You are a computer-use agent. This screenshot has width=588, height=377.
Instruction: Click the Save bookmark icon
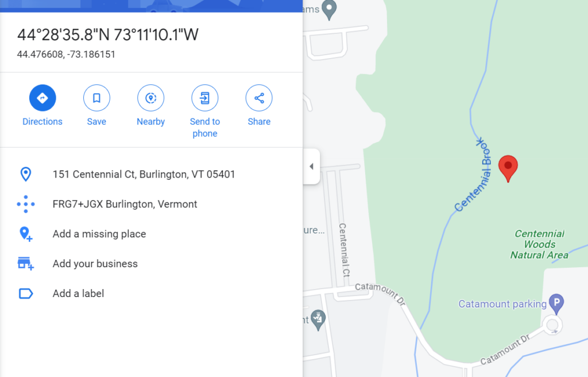click(96, 98)
